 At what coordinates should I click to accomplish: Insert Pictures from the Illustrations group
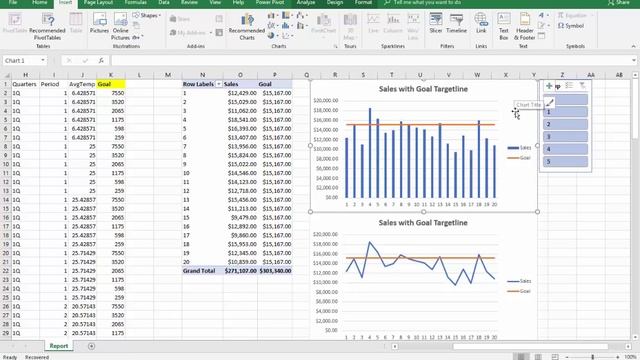pos(99,24)
